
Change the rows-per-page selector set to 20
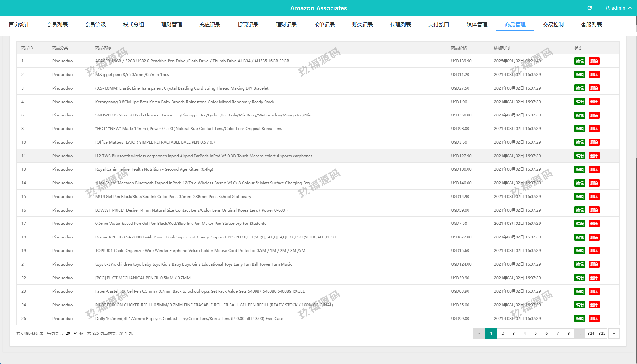pos(71,333)
